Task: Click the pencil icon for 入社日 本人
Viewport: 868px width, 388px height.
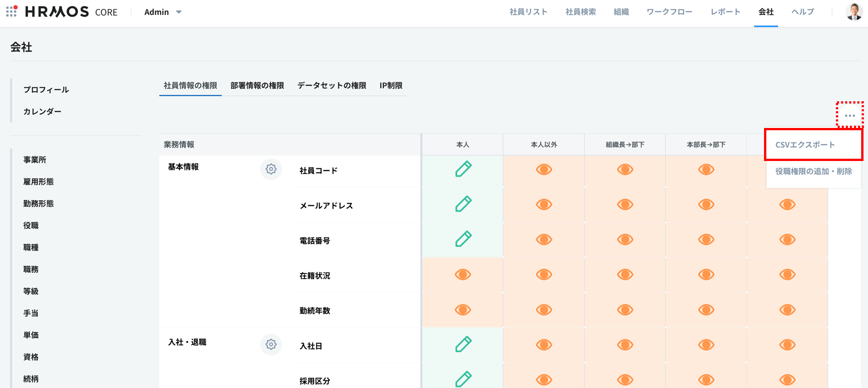Action: (463, 345)
